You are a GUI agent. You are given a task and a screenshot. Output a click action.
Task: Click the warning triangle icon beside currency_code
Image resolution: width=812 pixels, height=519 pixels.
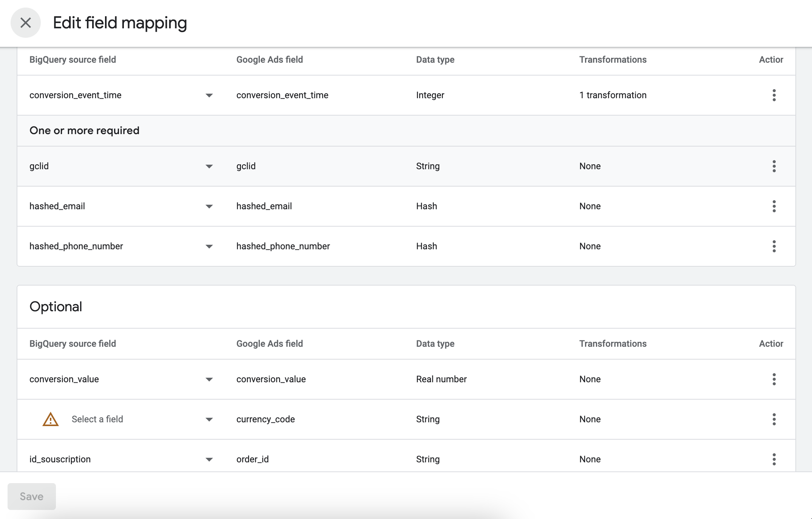point(50,419)
